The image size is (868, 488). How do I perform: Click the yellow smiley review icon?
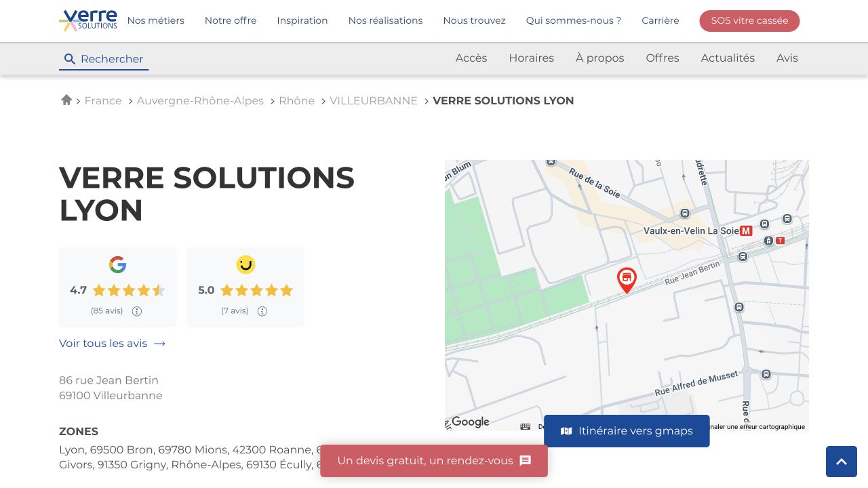tap(245, 264)
